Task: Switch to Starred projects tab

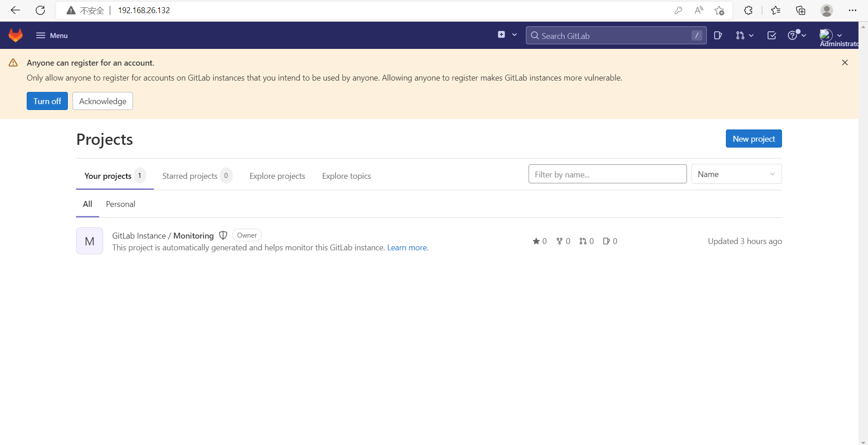Action: coord(197,176)
